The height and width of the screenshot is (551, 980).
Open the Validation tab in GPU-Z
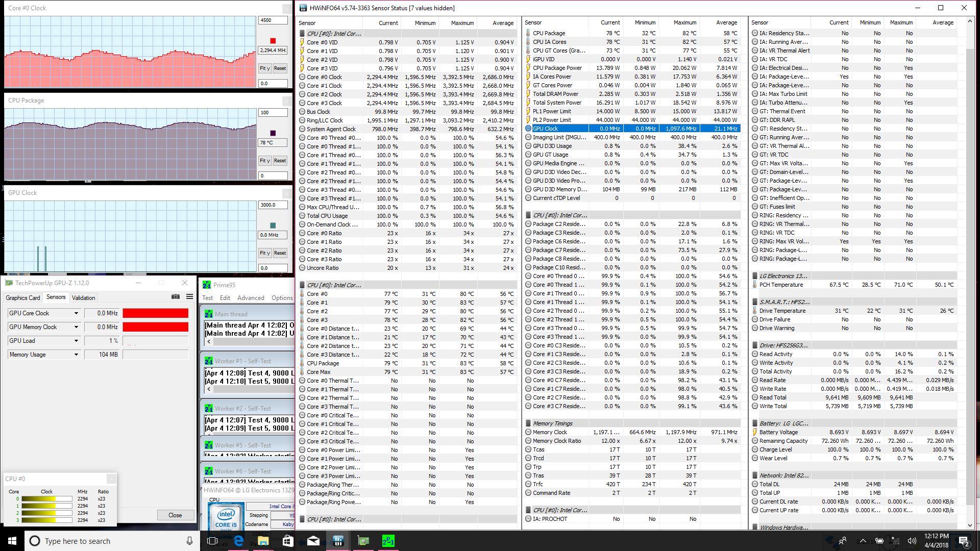[x=83, y=298]
